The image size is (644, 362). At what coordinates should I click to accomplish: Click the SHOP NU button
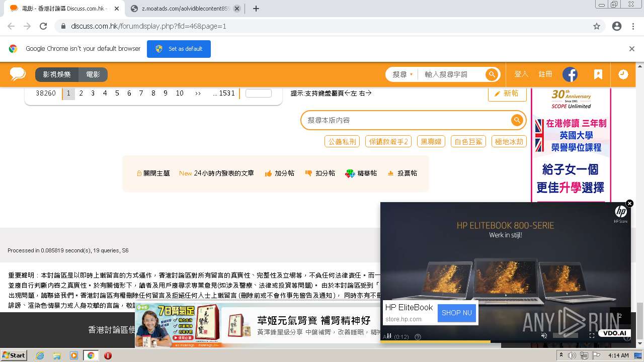pyautogui.click(x=457, y=313)
